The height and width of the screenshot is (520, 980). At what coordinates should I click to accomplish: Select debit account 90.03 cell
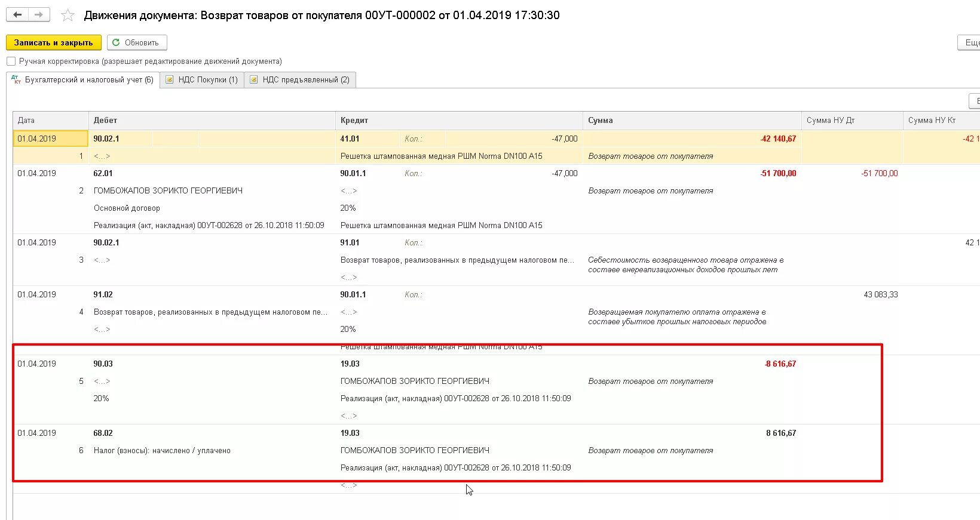pyautogui.click(x=103, y=364)
